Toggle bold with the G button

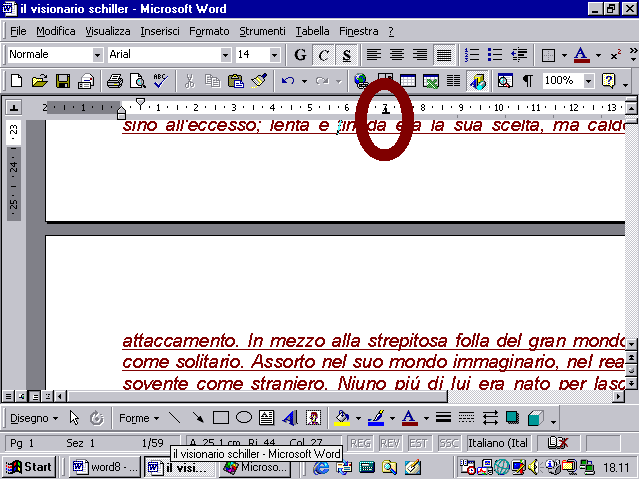[300, 55]
